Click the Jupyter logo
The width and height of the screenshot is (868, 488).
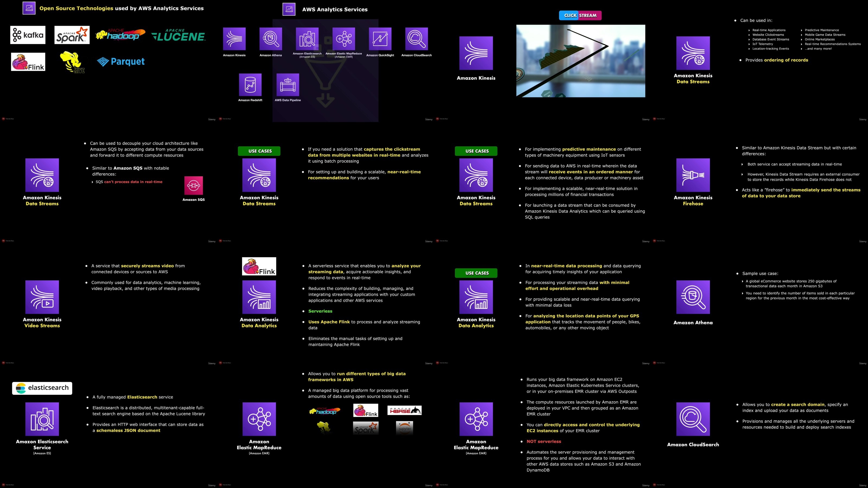click(405, 428)
